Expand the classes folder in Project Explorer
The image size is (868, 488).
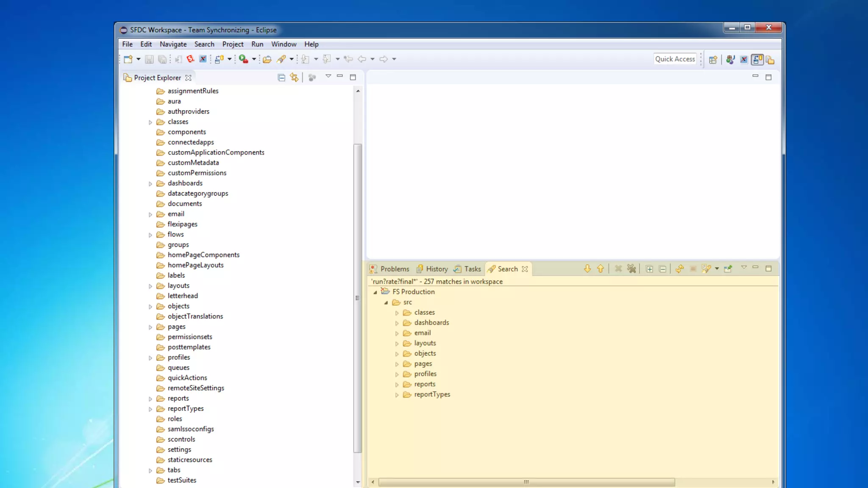150,122
